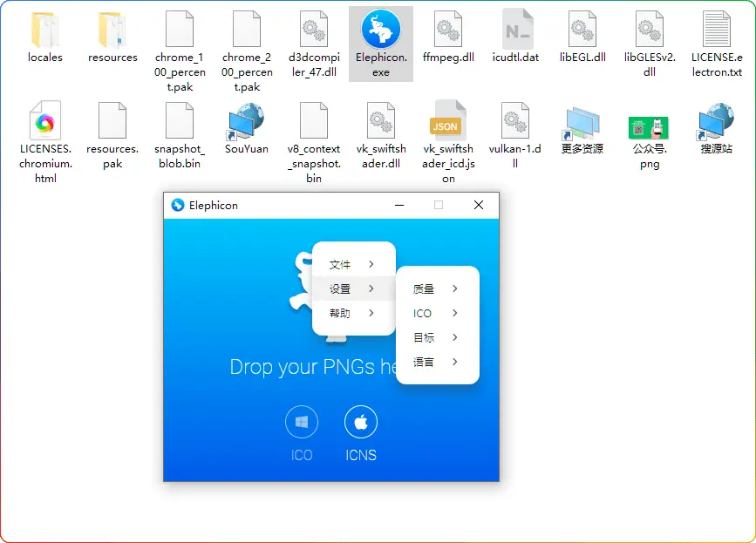Click the SouYuan shortcut icon
This screenshot has height=543, width=756.
(x=247, y=122)
